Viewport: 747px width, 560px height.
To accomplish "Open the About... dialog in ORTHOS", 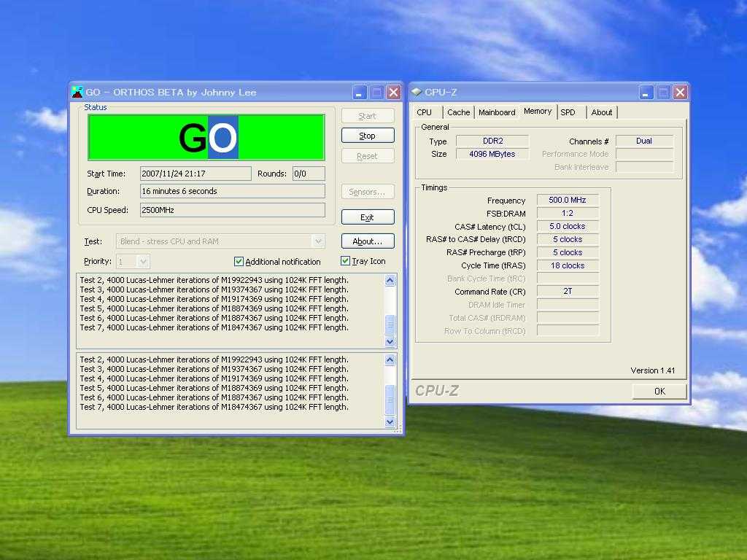I will click(368, 241).
